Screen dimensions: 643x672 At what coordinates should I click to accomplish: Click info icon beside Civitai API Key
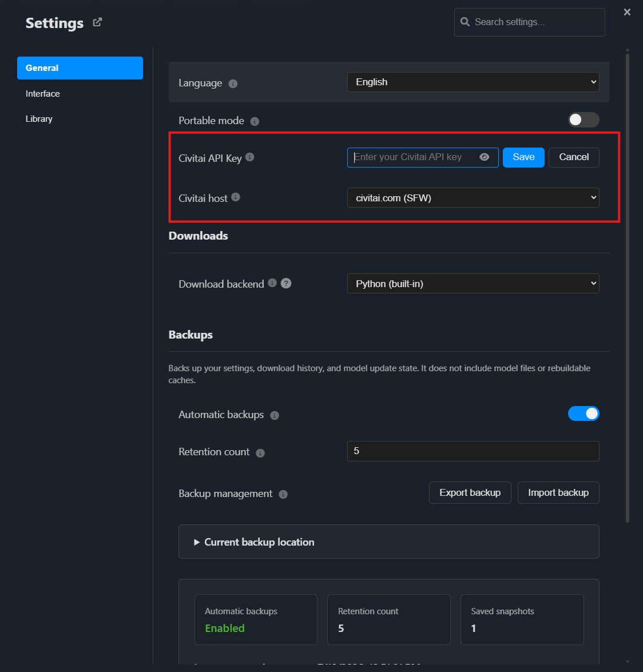(x=249, y=157)
